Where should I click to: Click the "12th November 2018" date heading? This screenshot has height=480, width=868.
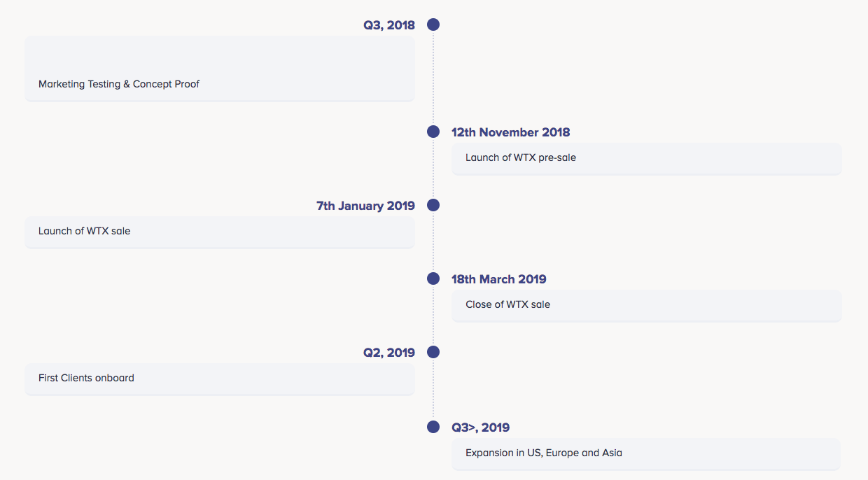click(x=510, y=132)
